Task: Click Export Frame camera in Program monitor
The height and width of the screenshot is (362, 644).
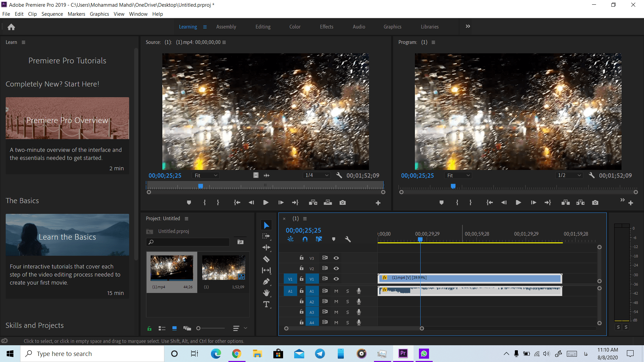Action: tap(595, 202)
